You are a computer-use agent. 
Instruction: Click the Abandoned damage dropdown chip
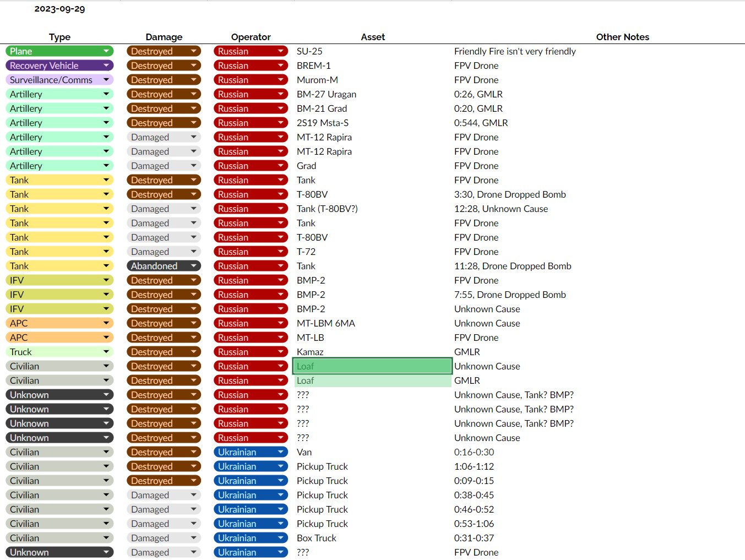pos(164,266)
